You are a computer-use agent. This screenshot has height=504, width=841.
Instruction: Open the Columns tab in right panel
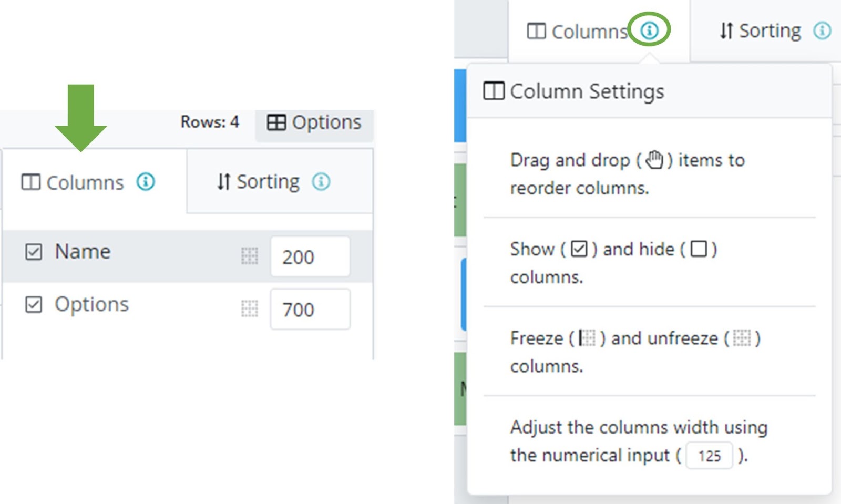click(x=578, y=32)
